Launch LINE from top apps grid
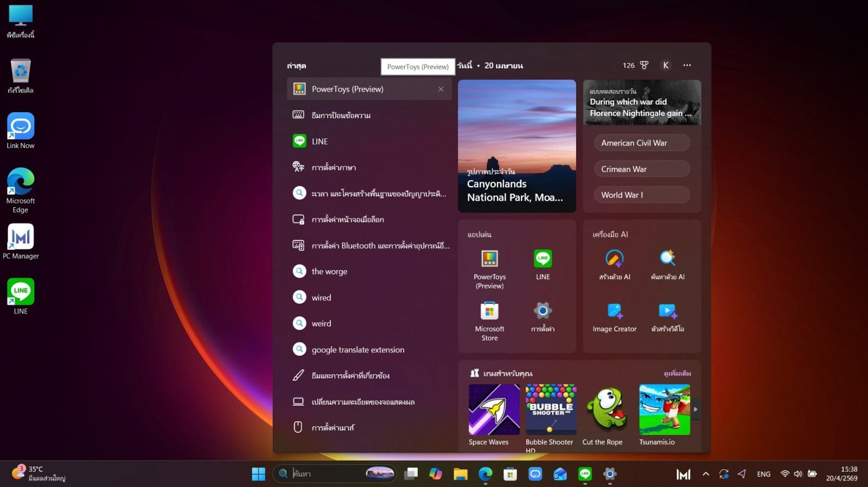The width and height of the screenshot is (868, 487). tap(542, 265)
